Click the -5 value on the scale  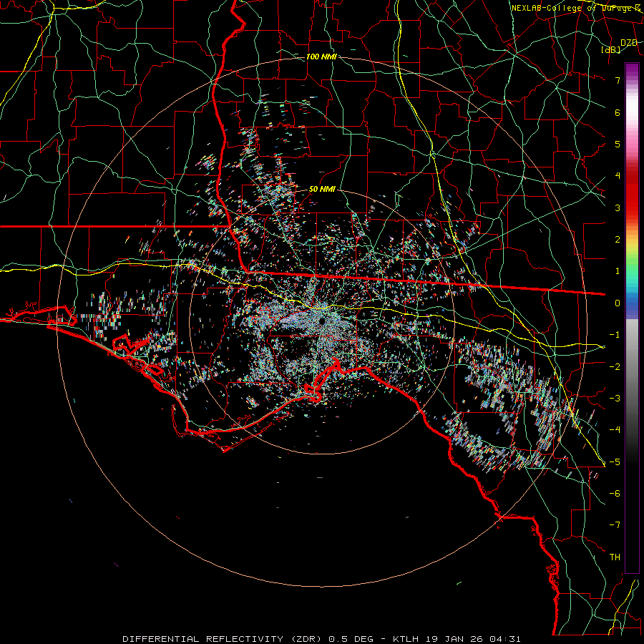615,462
